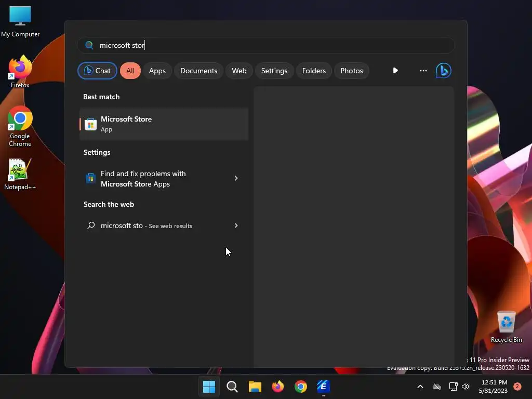Click the network tray icon
Image resolution: width=532 pixels, height=399 pixels.
point(453,387)
